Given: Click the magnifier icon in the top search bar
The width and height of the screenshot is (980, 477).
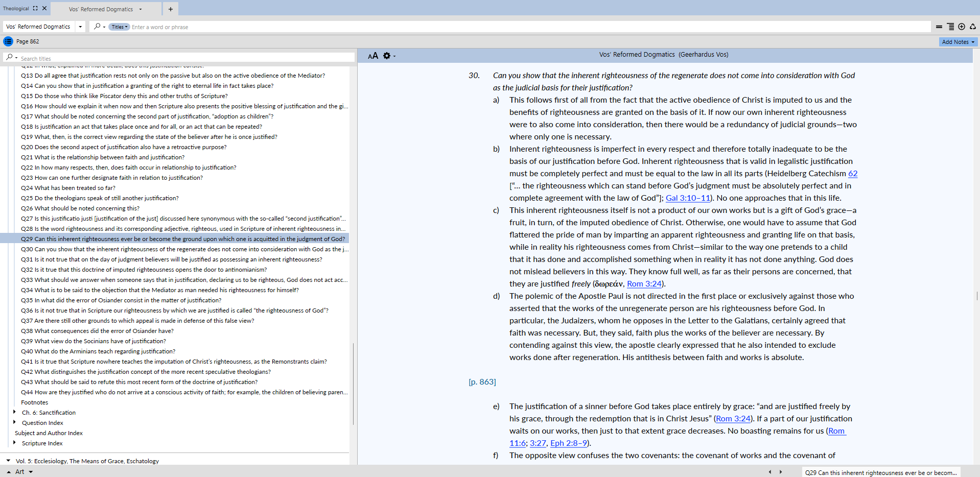Looking at the screenshot, I should [97, 27].
